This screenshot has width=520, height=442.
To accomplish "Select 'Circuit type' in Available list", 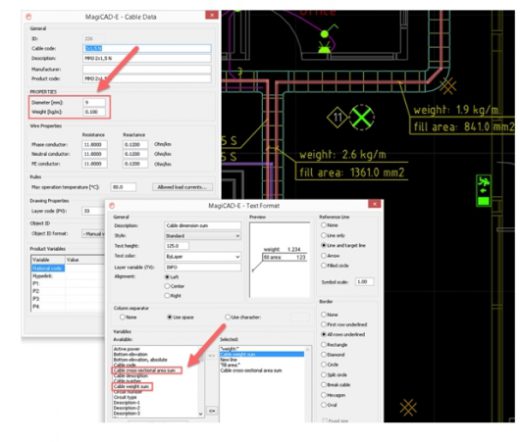I will (x=125, y=397).
